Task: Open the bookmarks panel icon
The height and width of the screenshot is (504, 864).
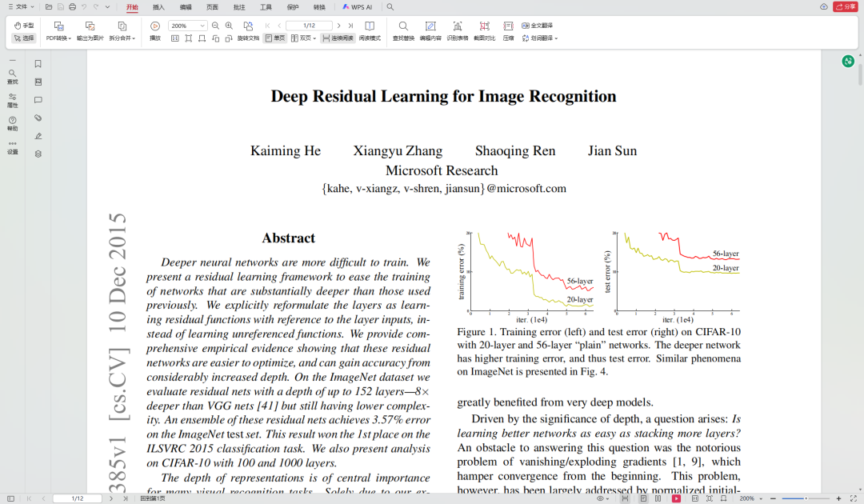Action: tap(38, 64)
